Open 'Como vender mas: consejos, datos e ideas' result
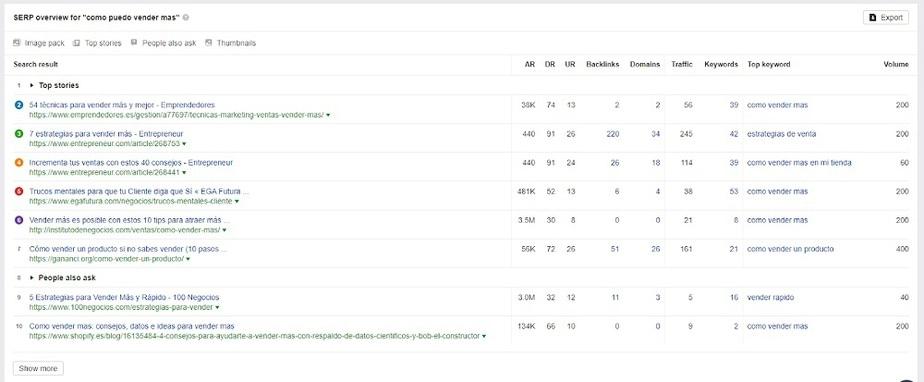 131,326
